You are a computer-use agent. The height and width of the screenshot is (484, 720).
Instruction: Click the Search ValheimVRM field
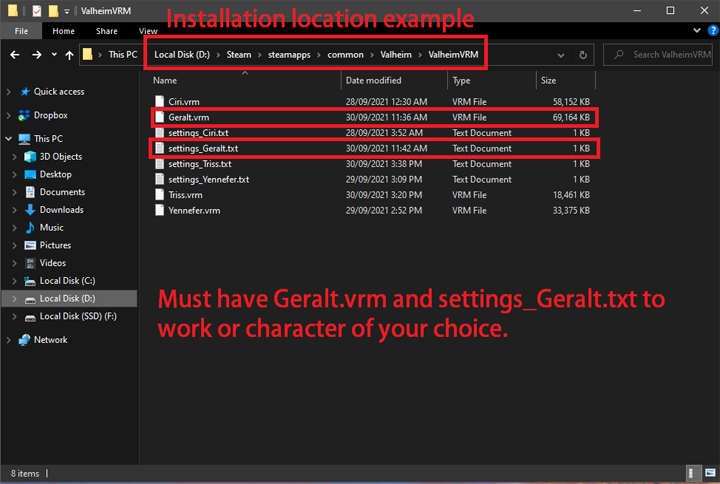point(658,55)
